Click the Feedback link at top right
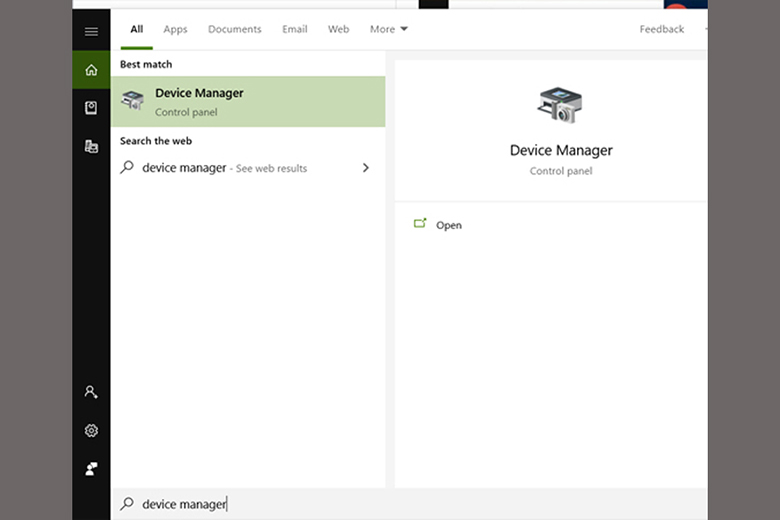The width and height of the screenshot is (780, 520). [661, 29]
